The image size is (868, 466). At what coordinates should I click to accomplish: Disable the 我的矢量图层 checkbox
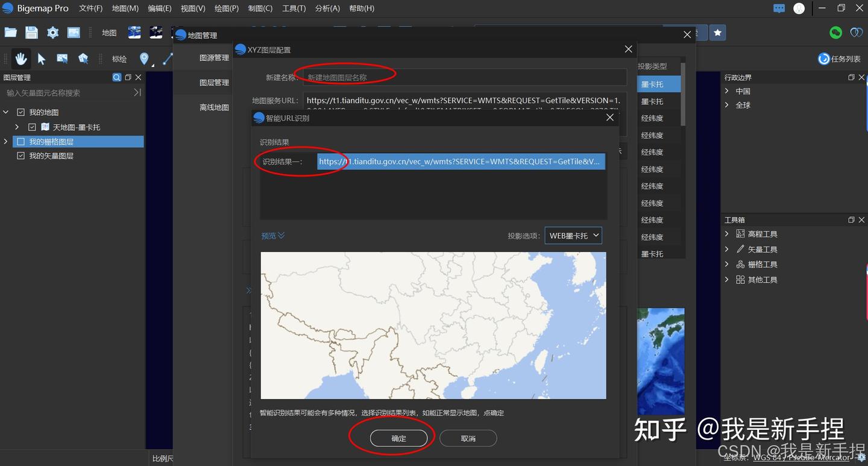pos(20,156)
